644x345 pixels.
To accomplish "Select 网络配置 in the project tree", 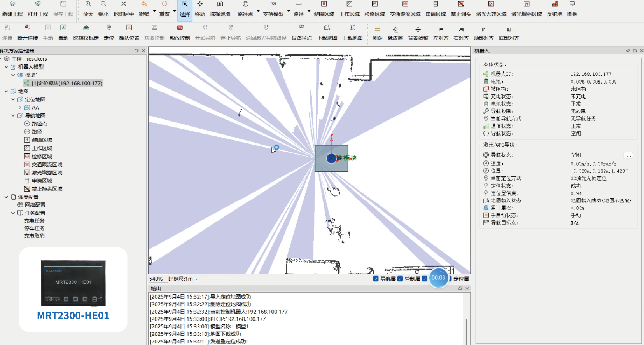I will pos(35,205).
